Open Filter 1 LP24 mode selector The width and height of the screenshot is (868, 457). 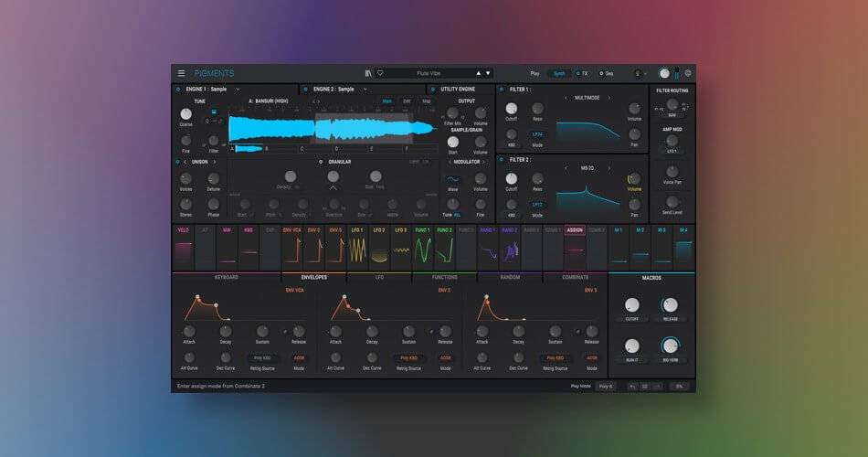tap(537, 134)
